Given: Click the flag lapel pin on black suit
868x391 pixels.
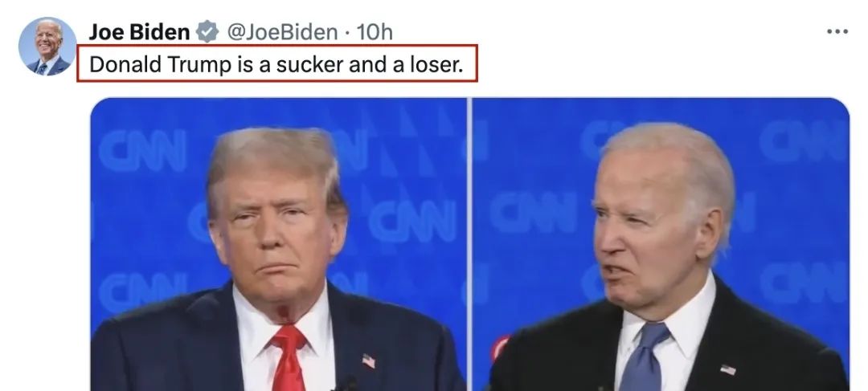Looking at the screenshot, I should coord(727,369).
